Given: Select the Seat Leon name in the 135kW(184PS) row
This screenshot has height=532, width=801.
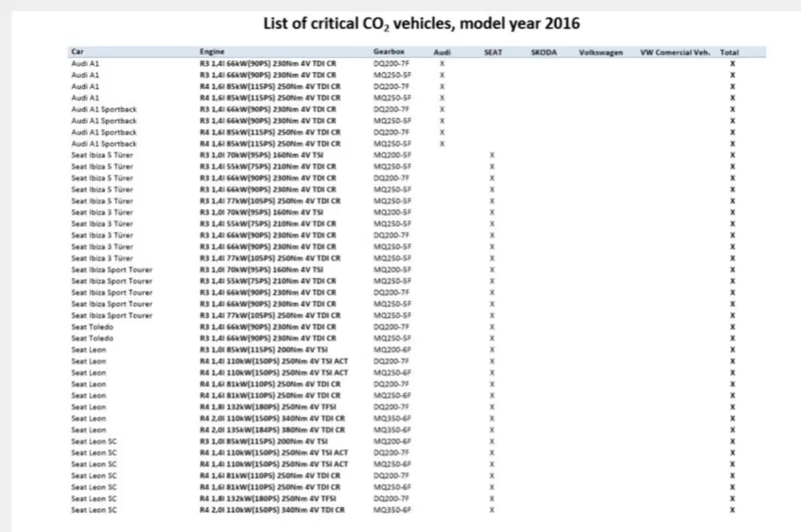Looking at the screenshot, I should click(x=89, y=430).
